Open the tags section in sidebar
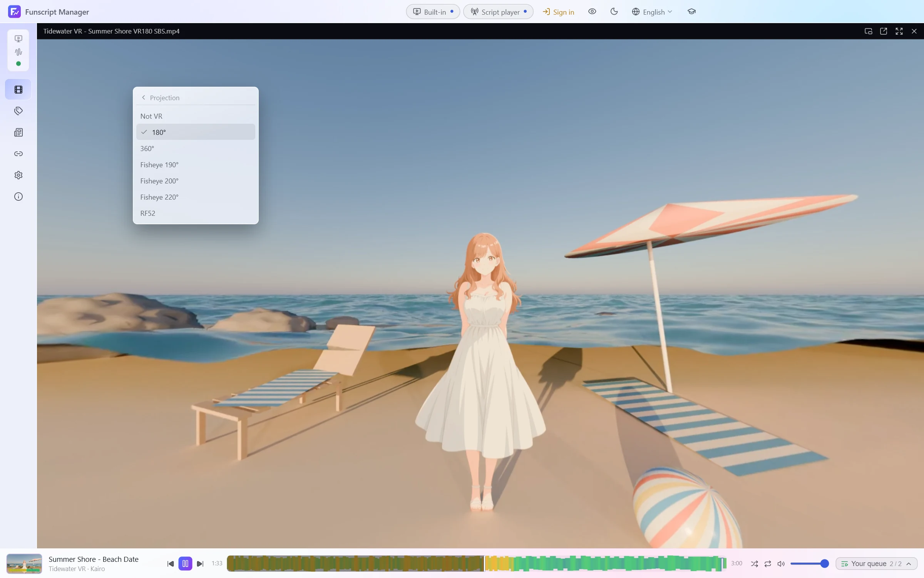The image size is (924, 578). coord(18,111)
